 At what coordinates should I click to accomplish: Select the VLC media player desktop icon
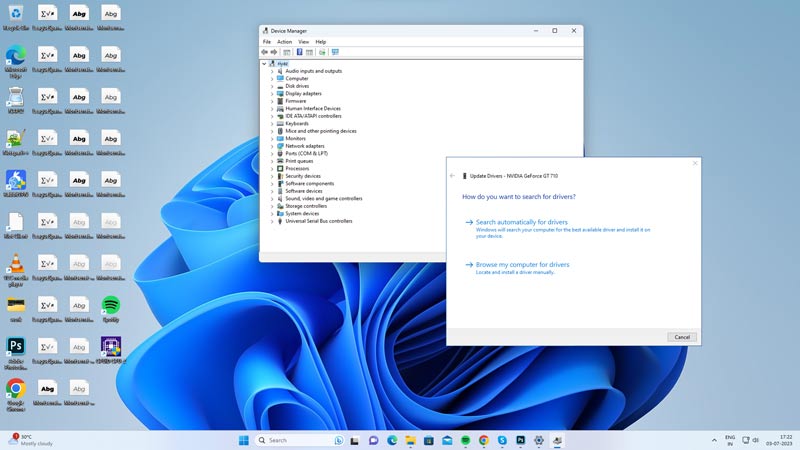pos(16,270)
